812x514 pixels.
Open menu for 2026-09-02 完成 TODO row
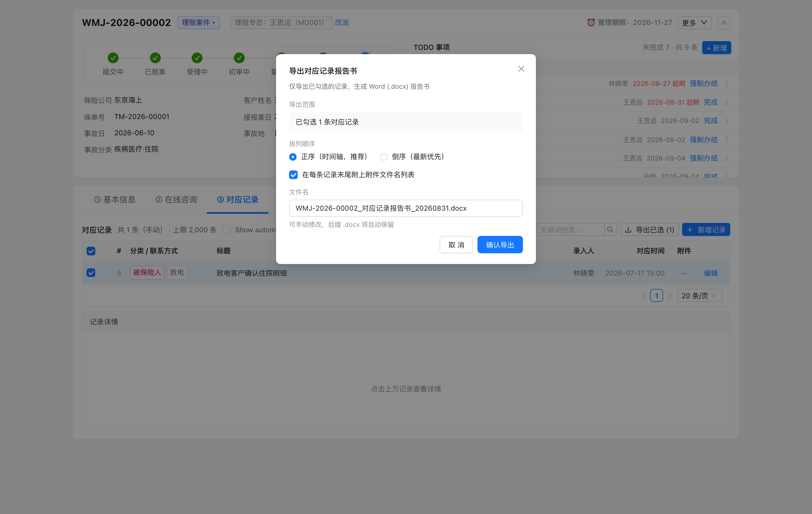(727, 121)
